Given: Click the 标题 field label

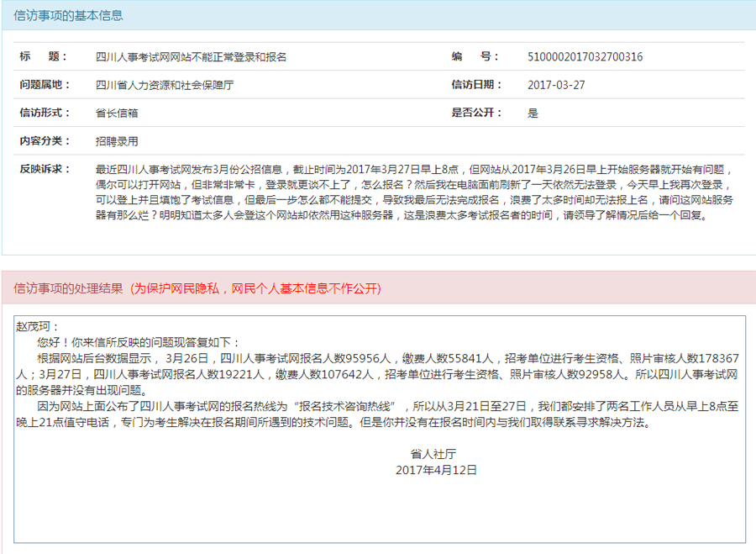Looking at the screenshot, I should tap(43, 57).
